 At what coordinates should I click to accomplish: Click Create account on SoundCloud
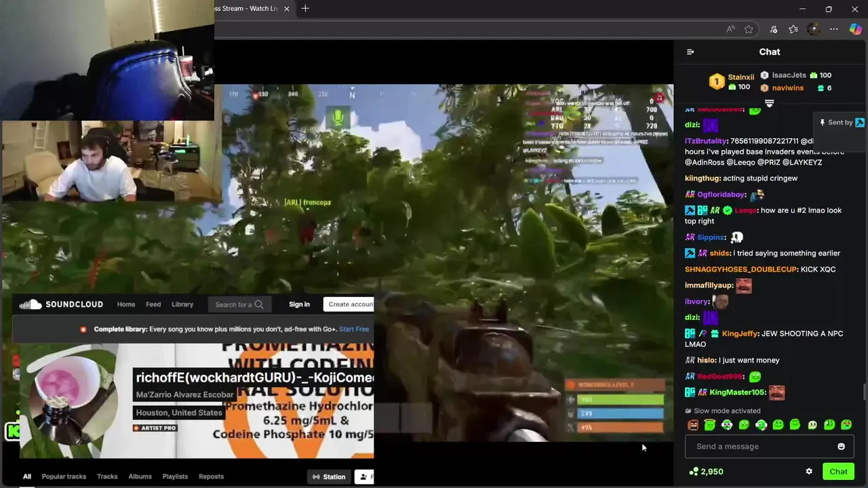[x=349, y=304]
